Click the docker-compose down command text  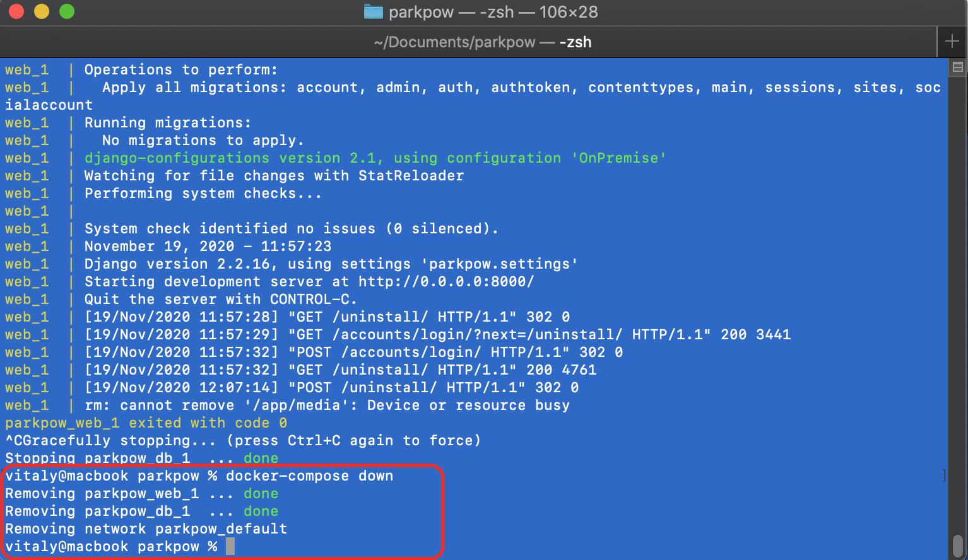[309, 476]
